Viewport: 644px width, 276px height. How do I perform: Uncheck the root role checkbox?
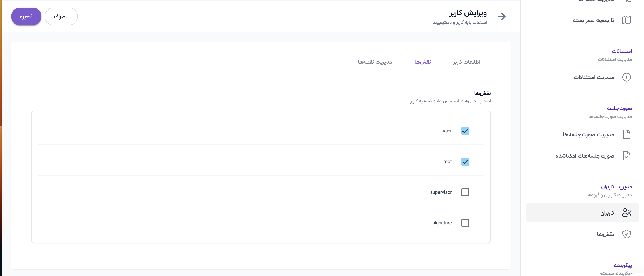465,162
